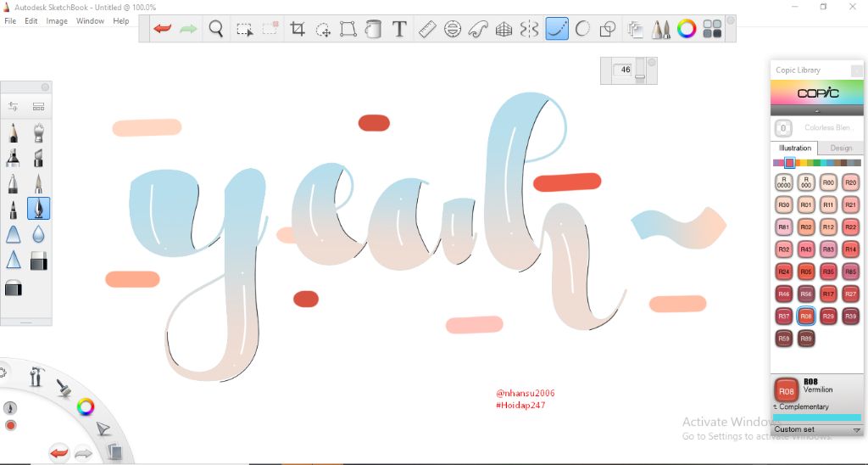Activate the Quick Transform tool
Viewport: 868px width, 465px height.
[x=323, y=29]
